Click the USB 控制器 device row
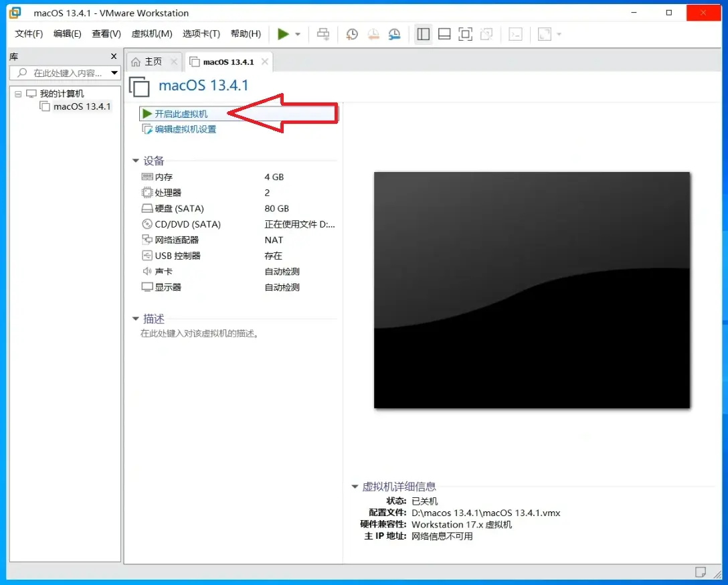This screenshot has height=585, width=728. [238, 256]
